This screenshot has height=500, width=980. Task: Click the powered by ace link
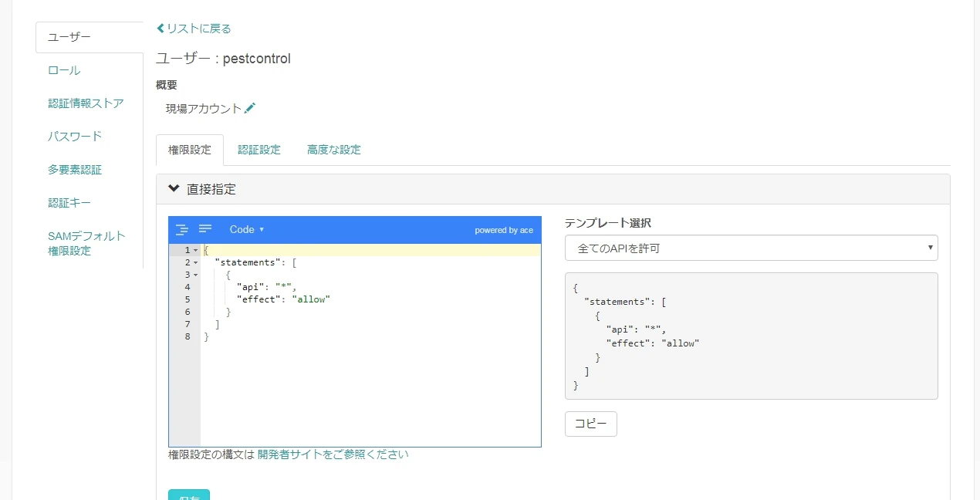504,230
